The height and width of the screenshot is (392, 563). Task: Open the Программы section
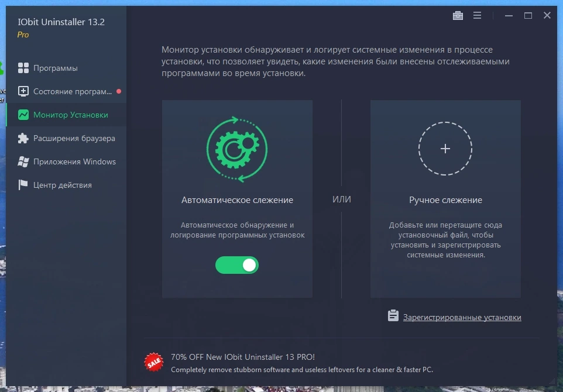(67, 68)
